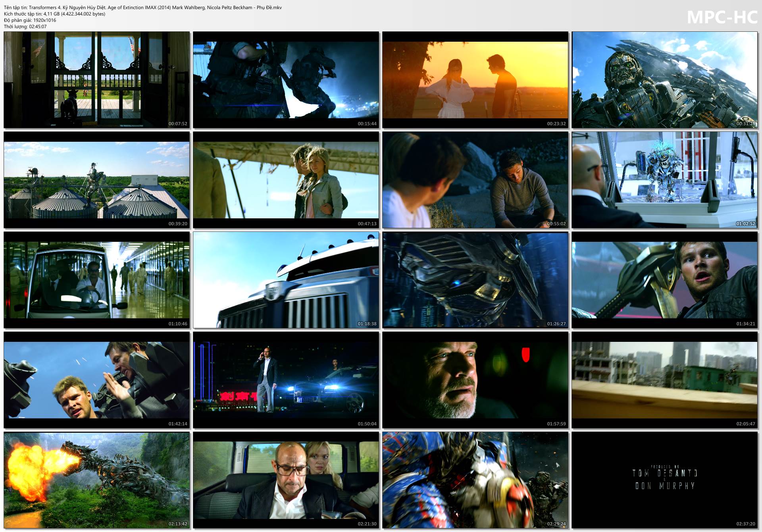Open the fire-breathing dinosaur frame at 02:13:42

pos(96,480)
